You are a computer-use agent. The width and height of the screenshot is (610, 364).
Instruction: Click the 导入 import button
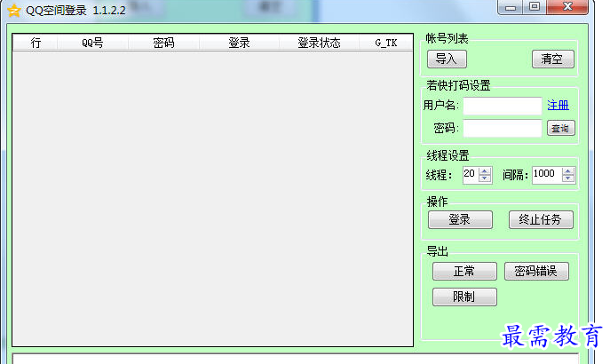pos(447,59)
